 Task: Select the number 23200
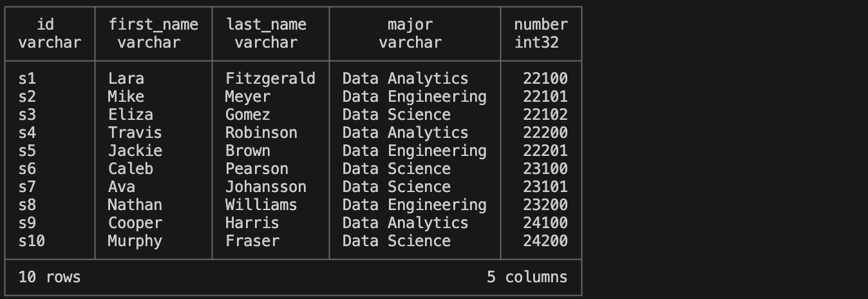(545, 205)
